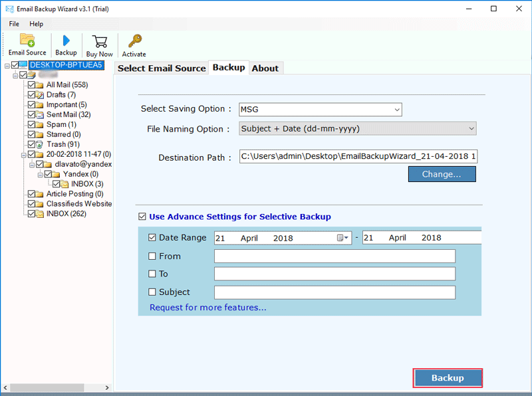Uncheck the Drafts (7) checkbox
This screenshot has height=396, width=532.
31,94
